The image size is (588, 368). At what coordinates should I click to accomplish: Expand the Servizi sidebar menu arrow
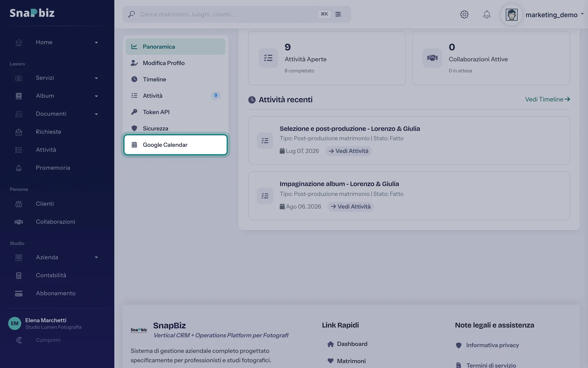point(96,78)
